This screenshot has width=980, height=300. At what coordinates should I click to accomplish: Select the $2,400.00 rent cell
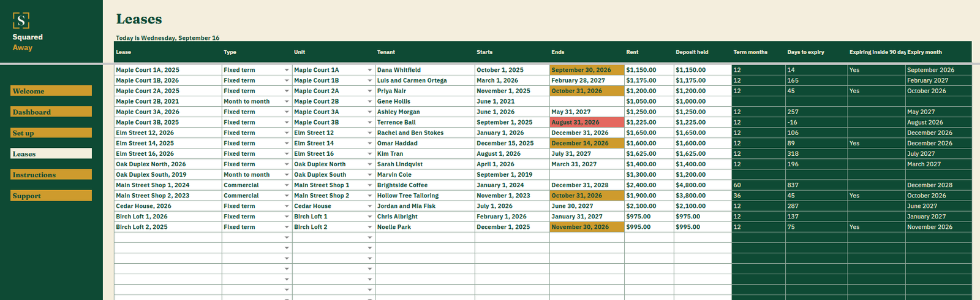[x=649, y=185]
